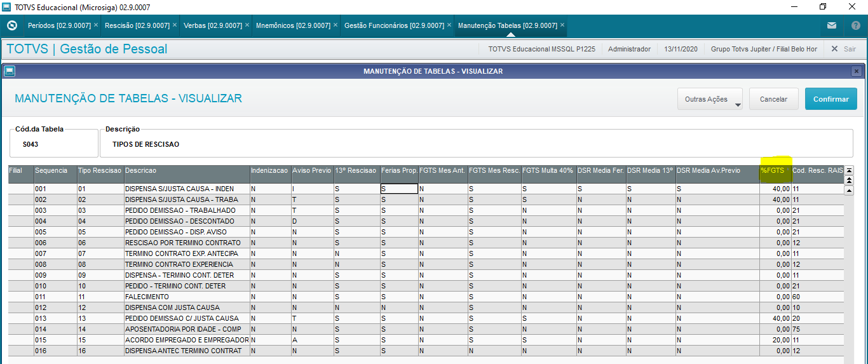This screenshot has height=364, width=868.
Task: Click the Cancelar button
Action: (x=773, y=99)
